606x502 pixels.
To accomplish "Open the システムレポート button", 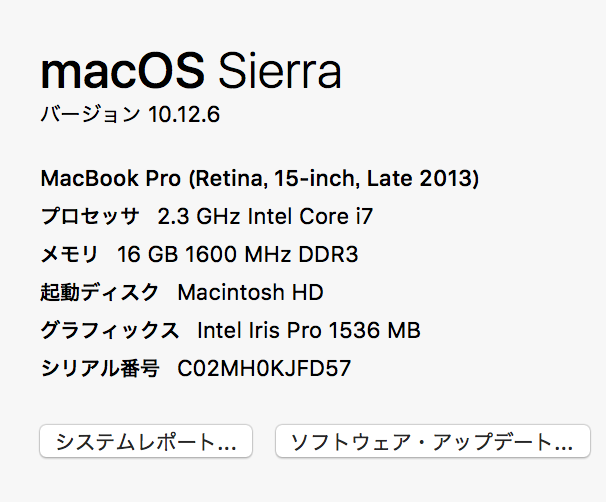I will [x=146, y=441].
